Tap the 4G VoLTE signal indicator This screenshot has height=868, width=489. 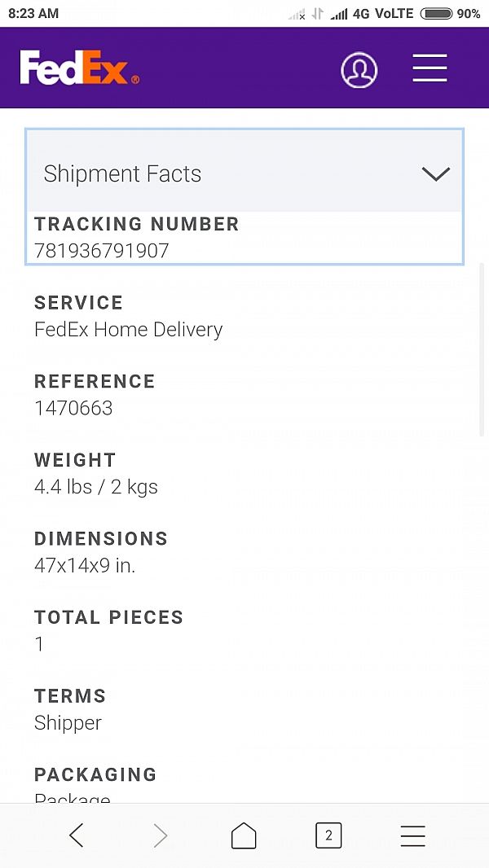coord(383,14)
